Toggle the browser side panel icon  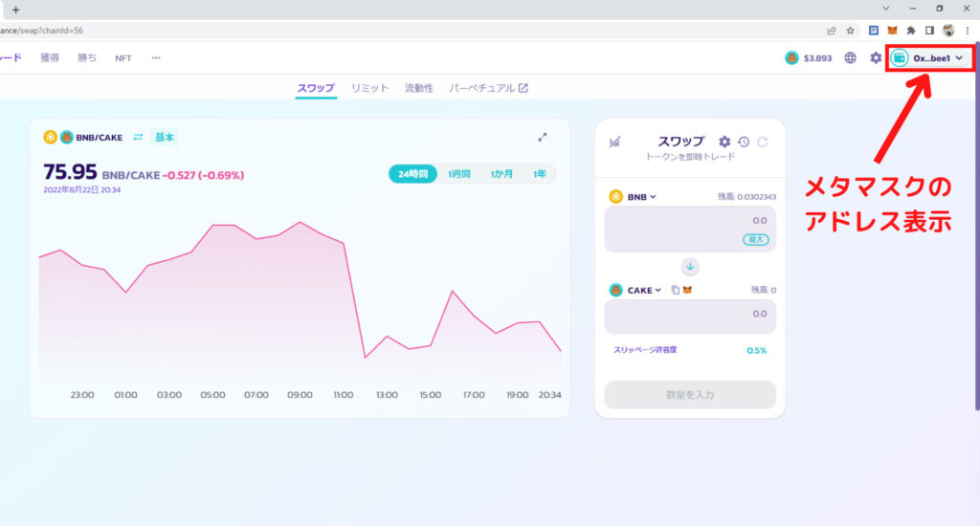click(x=929, y=30)
